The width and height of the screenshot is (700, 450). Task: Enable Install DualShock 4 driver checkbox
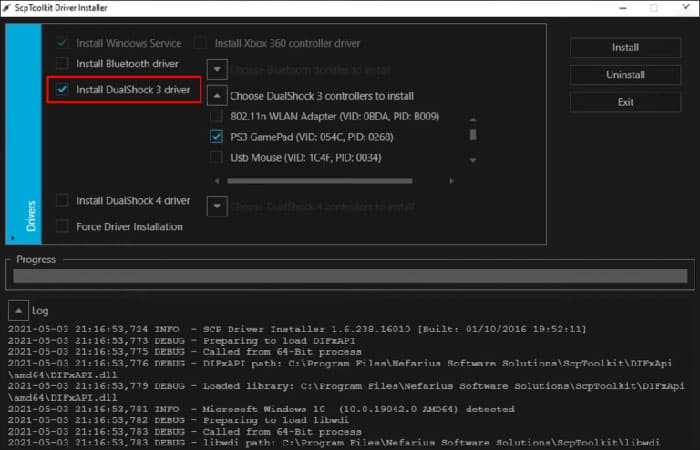tap(62, 200)
